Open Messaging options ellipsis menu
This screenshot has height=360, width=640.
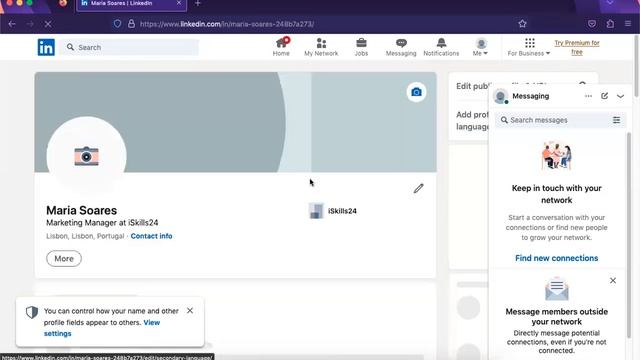[588, 96]
